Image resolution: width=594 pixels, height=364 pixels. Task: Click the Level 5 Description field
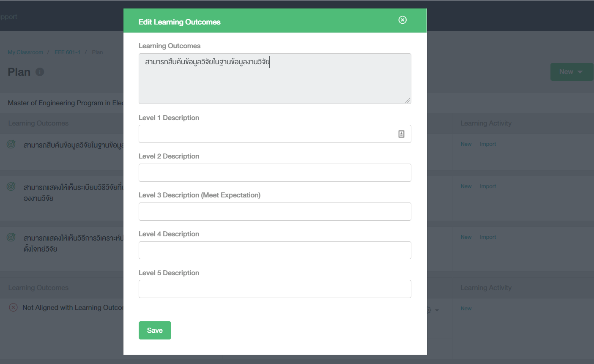coord(275,289)
